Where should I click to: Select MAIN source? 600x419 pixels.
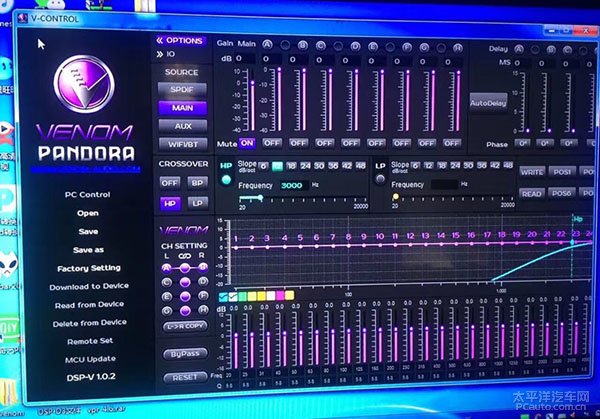click(183, 108)
